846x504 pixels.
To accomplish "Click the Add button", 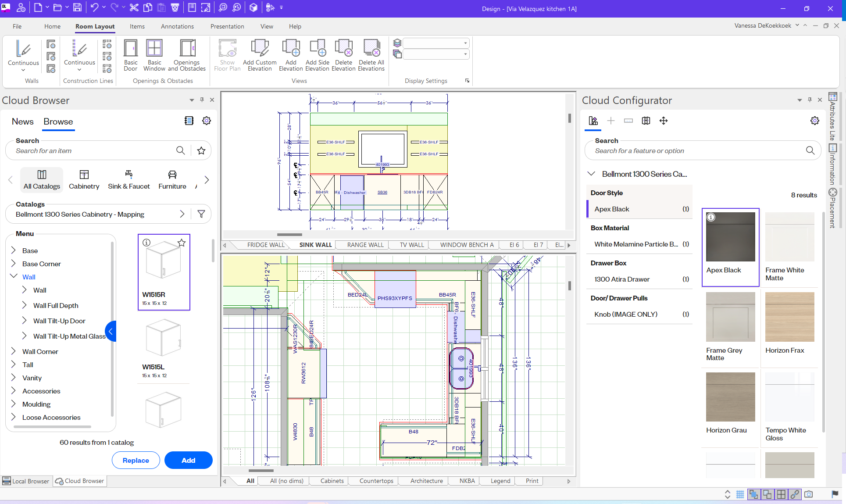I will [188, 460].
